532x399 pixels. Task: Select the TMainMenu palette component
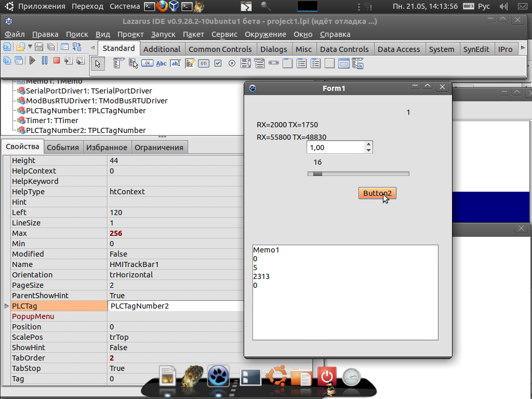(x=118, y=63)
